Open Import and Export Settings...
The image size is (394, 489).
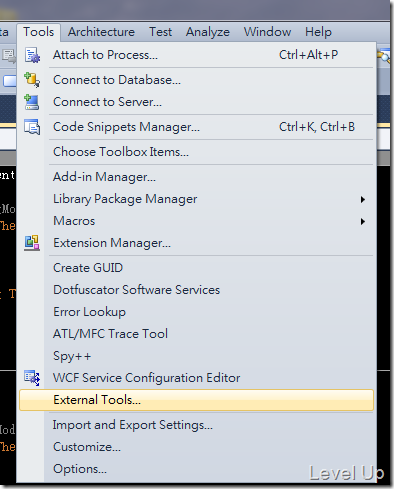tap(197, 425)
